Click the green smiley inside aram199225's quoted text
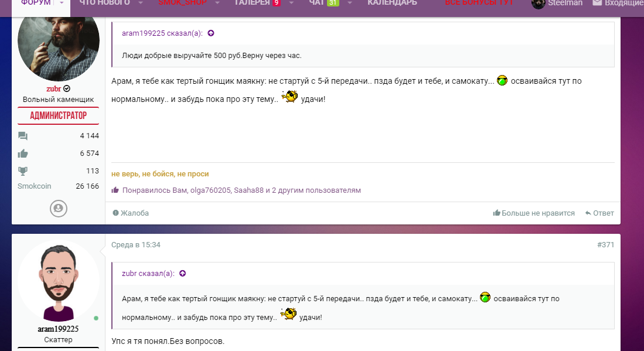644x351 pixels. pos(485,297)
